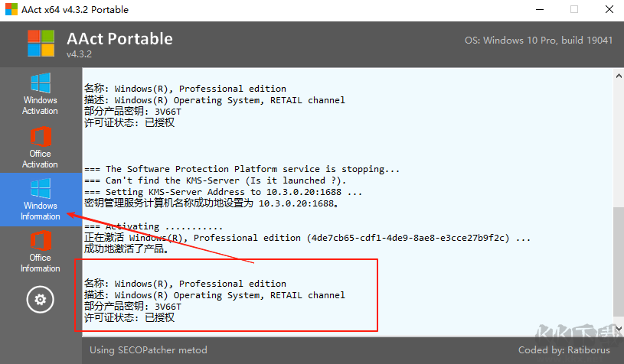Image resolution: width=624 pixels, height=364 pixels.
Task: Click the '密钥管理服务计算机名称成功地设置为' line
Action: 211,203
